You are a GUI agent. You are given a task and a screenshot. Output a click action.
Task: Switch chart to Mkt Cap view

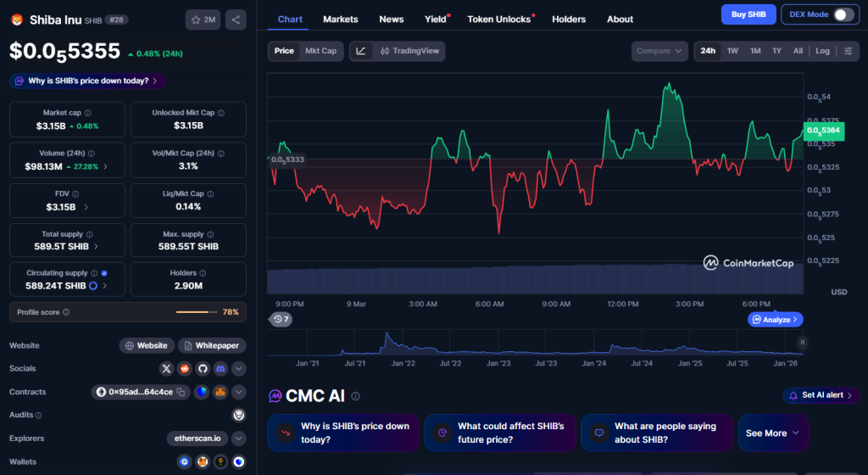coord(320,51)
